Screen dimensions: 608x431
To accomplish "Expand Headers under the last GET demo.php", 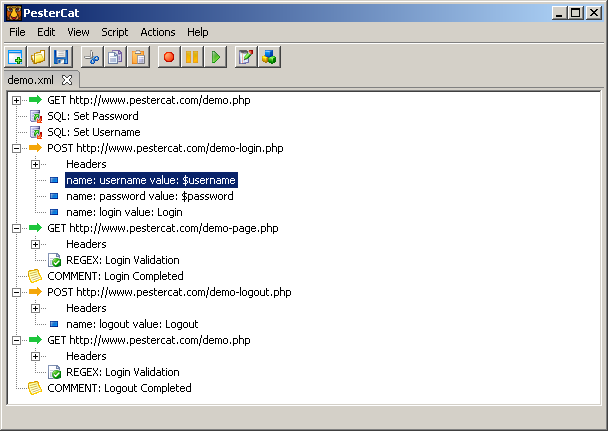I will tap(35, 356).
